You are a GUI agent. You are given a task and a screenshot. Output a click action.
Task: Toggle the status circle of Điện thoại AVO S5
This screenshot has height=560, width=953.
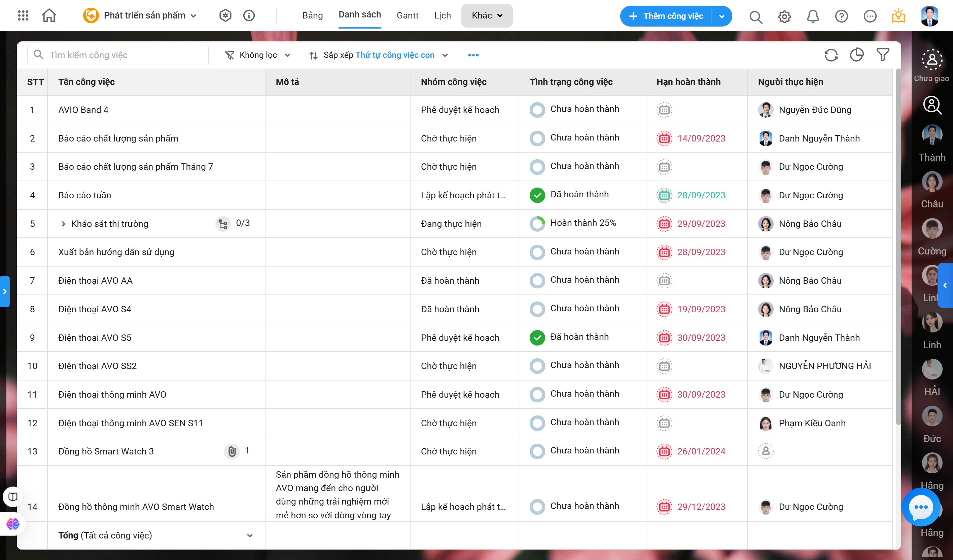pos(537,338)
